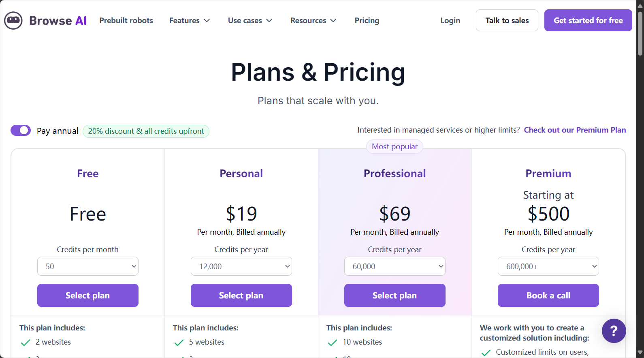Screen dimensions: 644x358
Task: Go to Prebuilt robots page
Action: 126,20
